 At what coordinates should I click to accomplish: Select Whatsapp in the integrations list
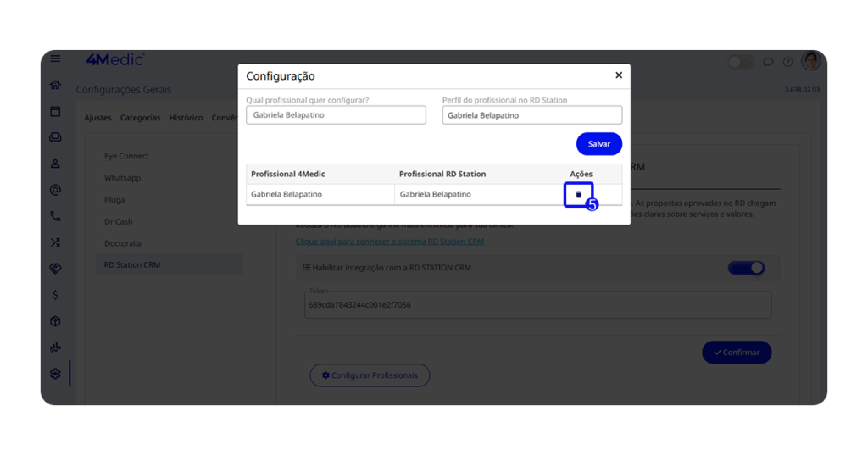(123, 178)
